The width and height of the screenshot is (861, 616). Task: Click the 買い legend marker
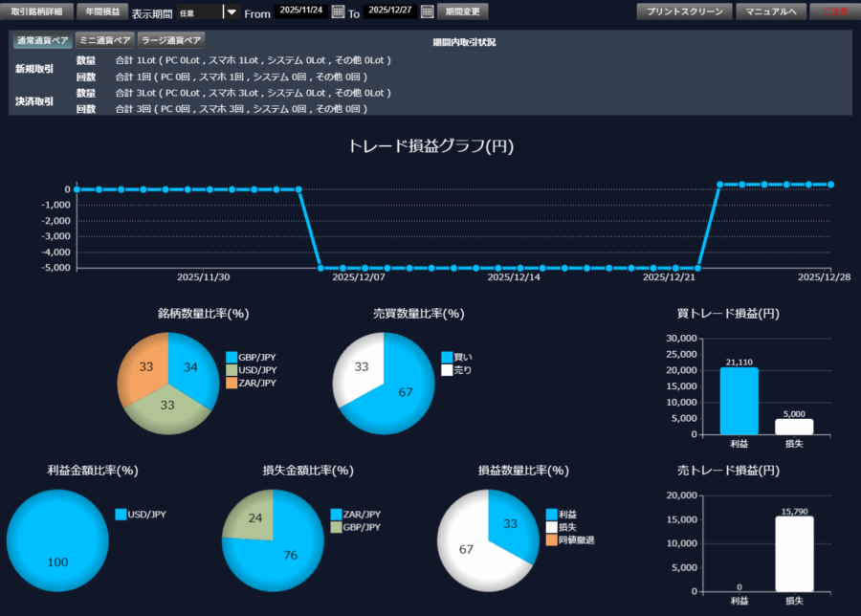447,357
